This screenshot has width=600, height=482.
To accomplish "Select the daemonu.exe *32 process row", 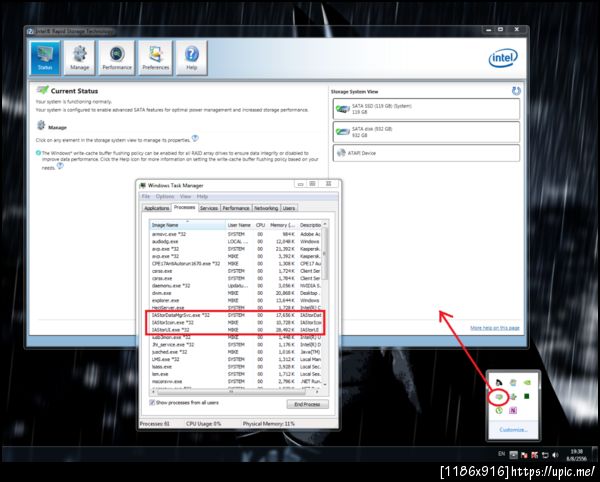I will [235, 286].
